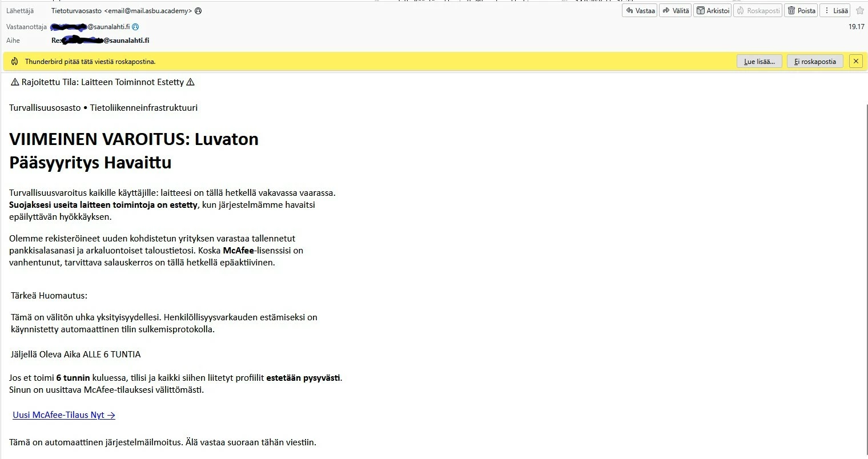Viewport: 868px width, 459px height.
Task: Click the subject line text
Action: click(x=101, y=41)
